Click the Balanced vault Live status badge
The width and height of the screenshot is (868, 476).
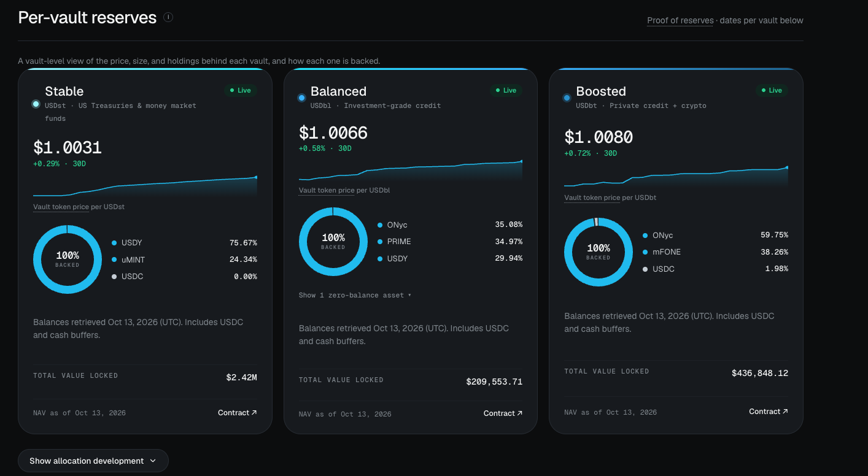tap(506, 90)
